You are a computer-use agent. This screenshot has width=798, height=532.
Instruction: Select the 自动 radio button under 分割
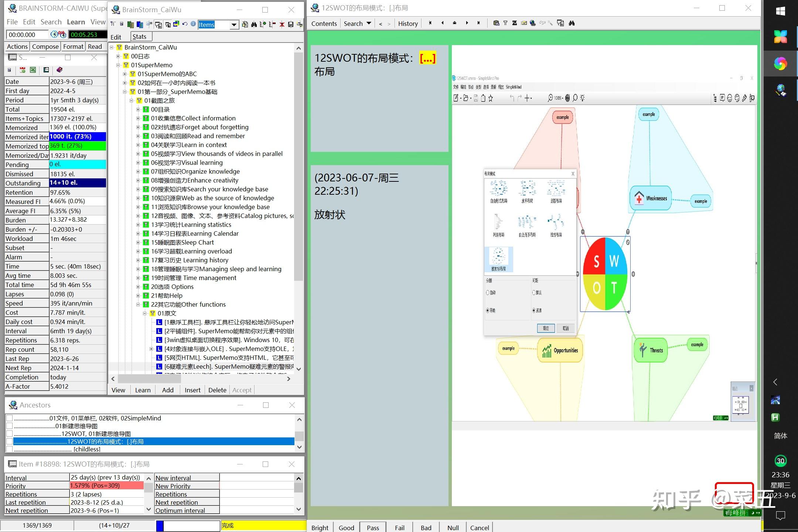point(488,292)
